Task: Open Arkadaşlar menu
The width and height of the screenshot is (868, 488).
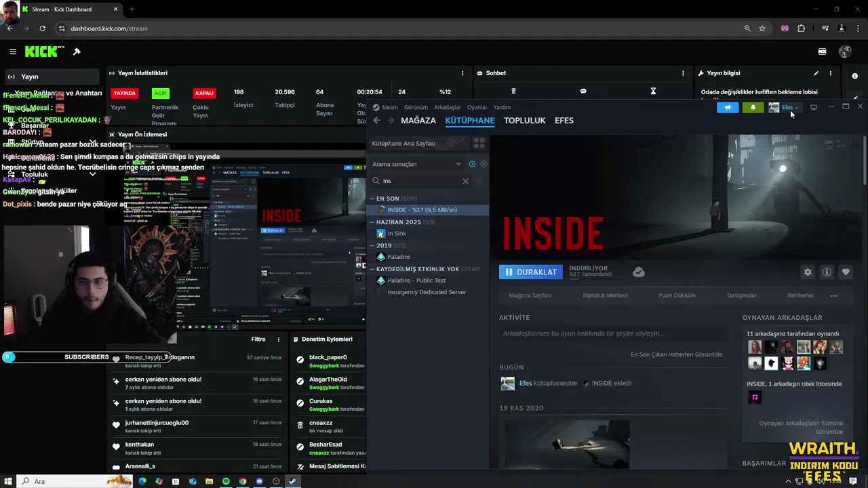Action: 448,107
